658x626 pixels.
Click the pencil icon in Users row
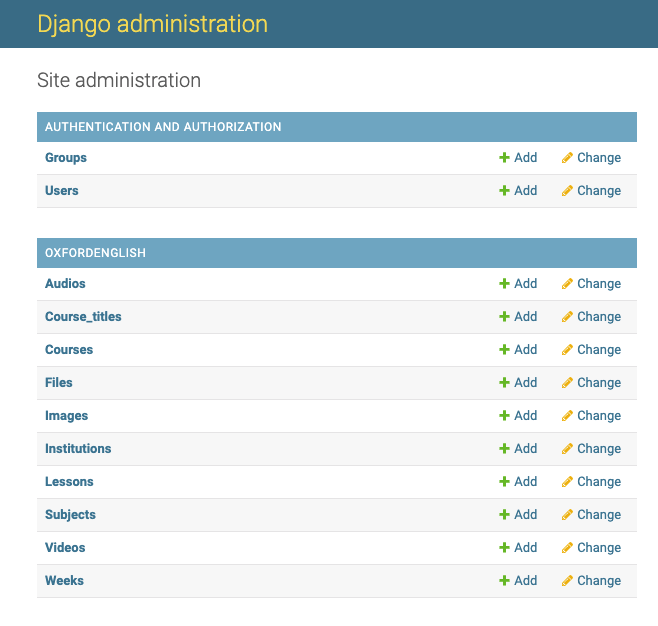567,190
